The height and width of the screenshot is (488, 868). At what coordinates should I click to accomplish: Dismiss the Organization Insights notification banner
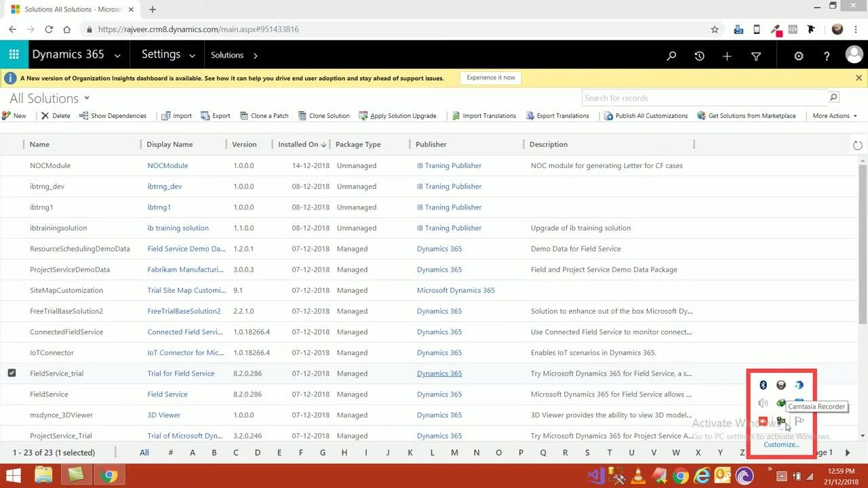click(x=859, y=78)
